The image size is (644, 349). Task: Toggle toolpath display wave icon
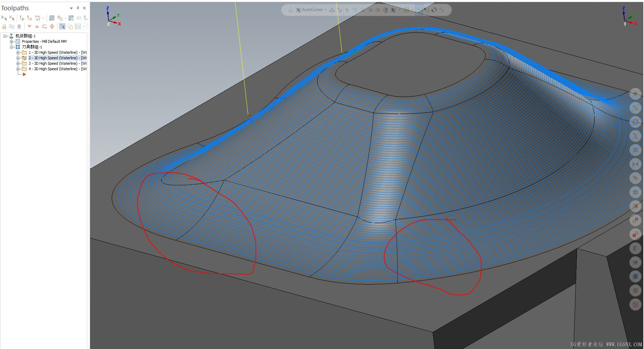(x=12, y=26)
